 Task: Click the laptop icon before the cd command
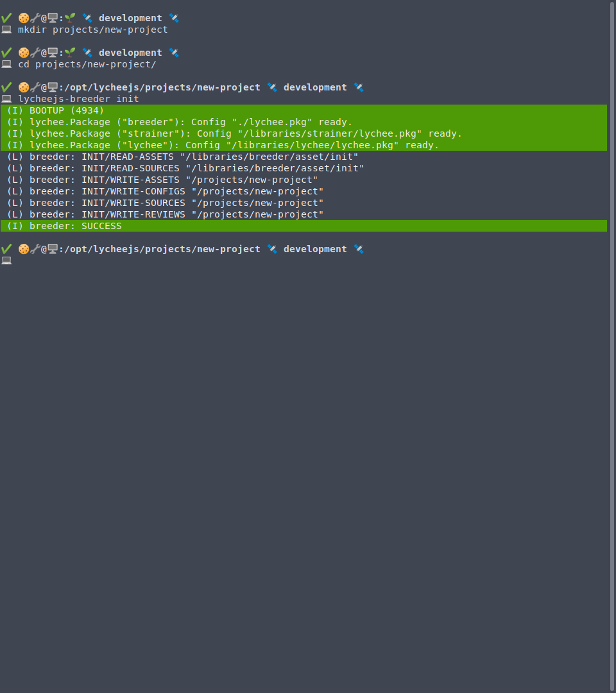6,64
